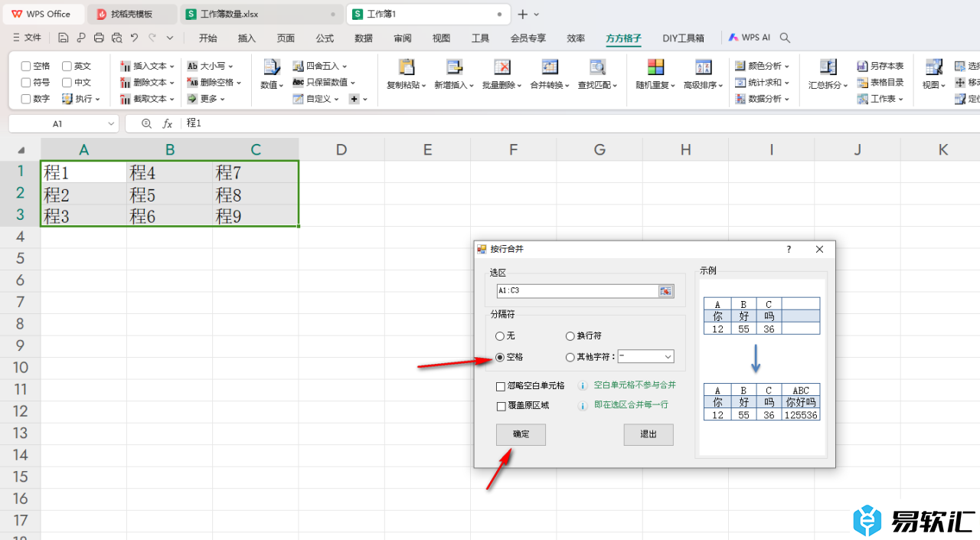
Task: Select the 换行符 radio button
Action: click(570, 336)
